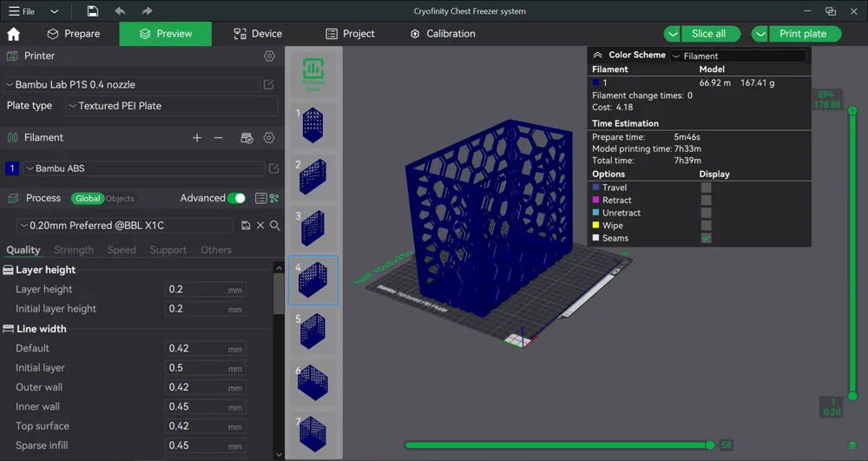868x461 pixels.
Task: Select plate 2 thumbnail
Action: [313, 176]
